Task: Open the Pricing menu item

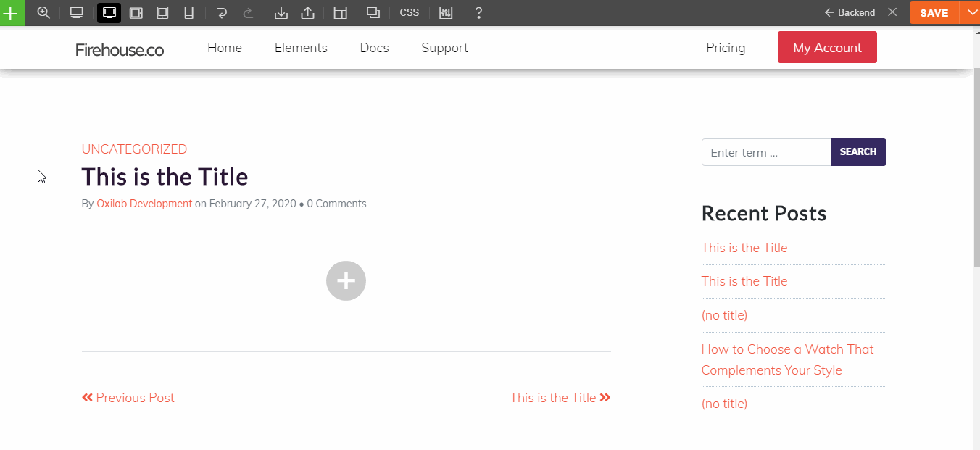Action: pyautogui.click(x=726, y=48)
